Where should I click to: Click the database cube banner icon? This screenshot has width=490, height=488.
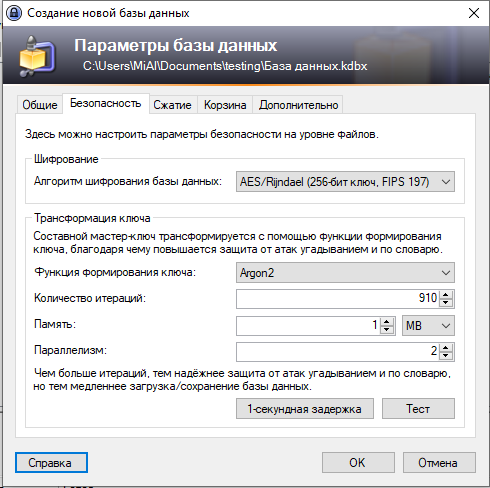pyautogui.click(x=37, y=56)
